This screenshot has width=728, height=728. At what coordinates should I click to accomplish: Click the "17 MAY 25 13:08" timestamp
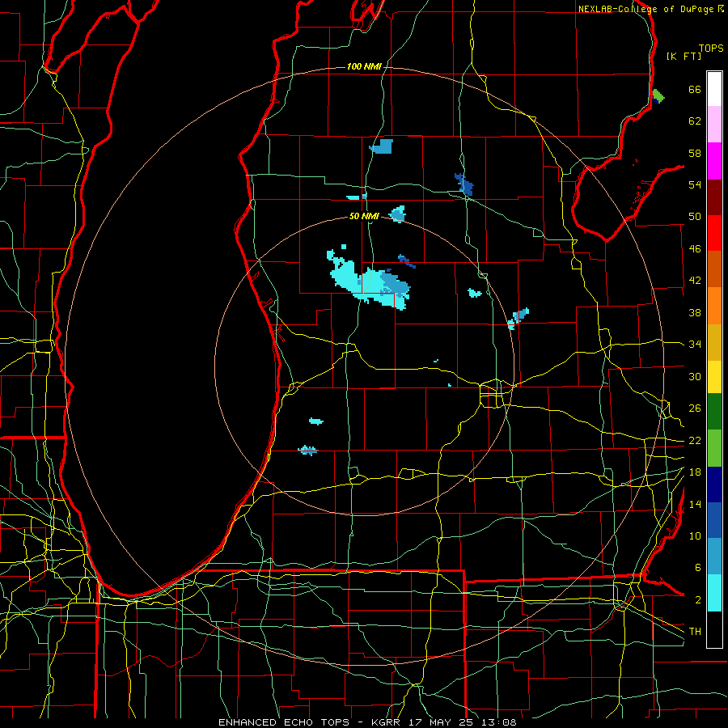pos(463,722)
